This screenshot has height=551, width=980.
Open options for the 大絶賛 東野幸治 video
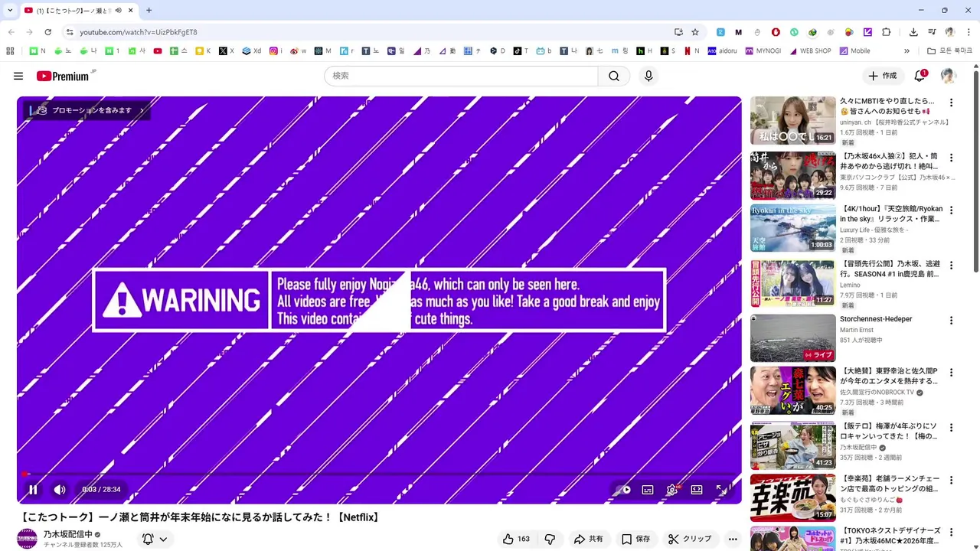point(952,372)
